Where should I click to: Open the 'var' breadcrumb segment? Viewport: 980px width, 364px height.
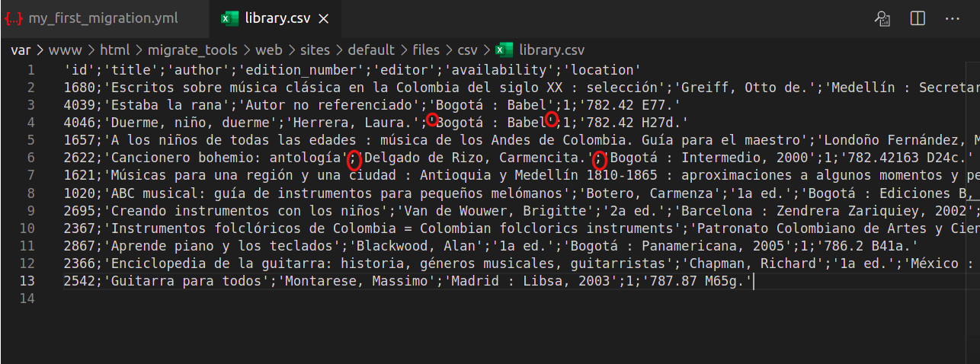(x=21, y=50)
